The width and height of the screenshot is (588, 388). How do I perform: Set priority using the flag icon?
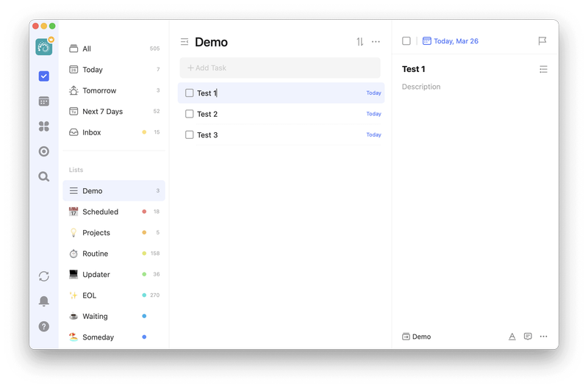point(542,41)
